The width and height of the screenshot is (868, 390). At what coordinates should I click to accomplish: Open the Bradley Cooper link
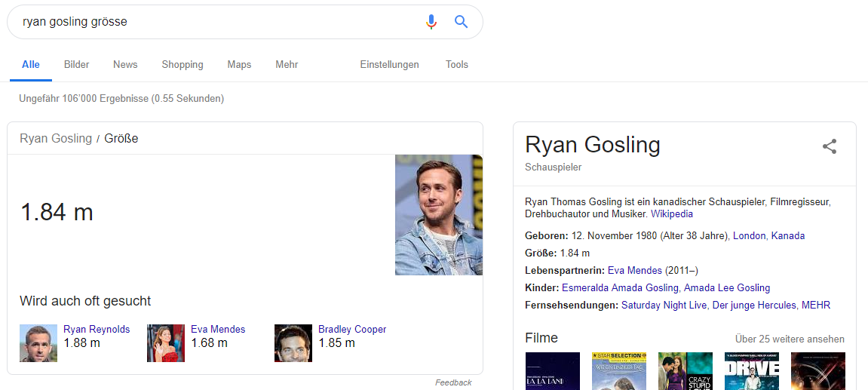coord(352,329)
